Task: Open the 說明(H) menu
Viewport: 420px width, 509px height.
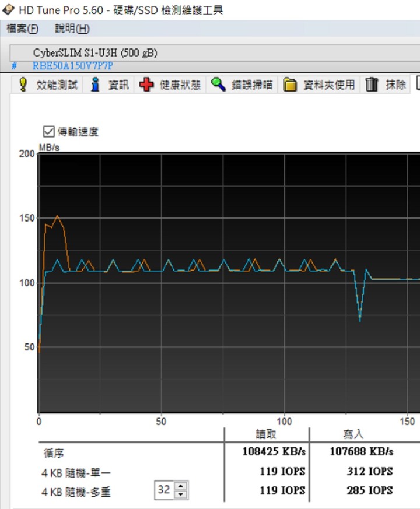Action: coord(72,29)
